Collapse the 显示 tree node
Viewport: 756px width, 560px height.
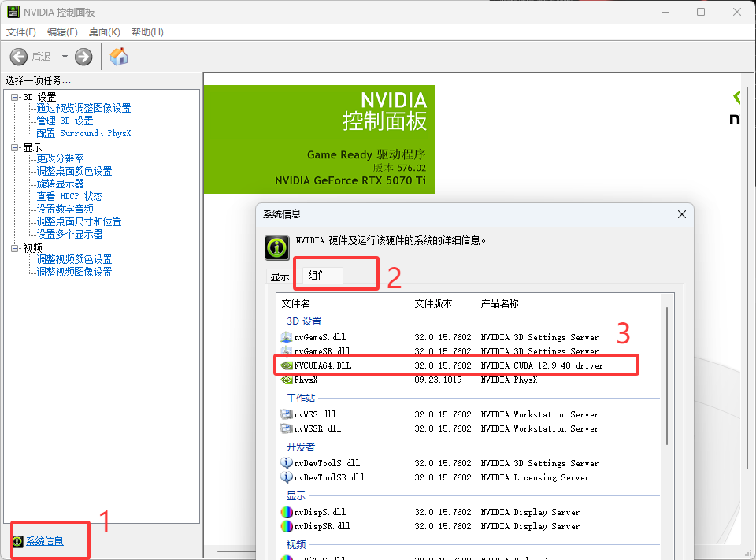tap(14, 147)
